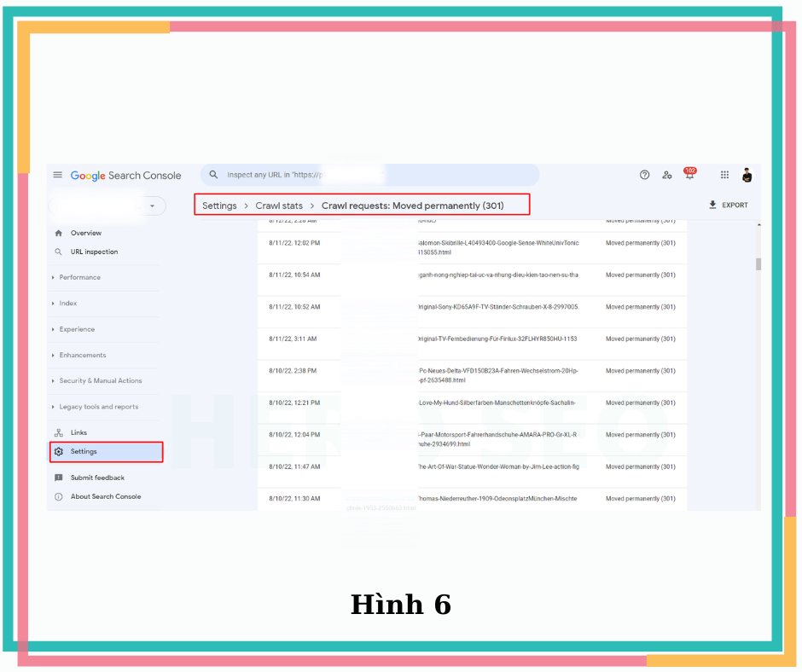Viewport: 802px width, 672px height.
Task: Click the table vertical scrollbar thumb
Action: click(x=758, y=264)
